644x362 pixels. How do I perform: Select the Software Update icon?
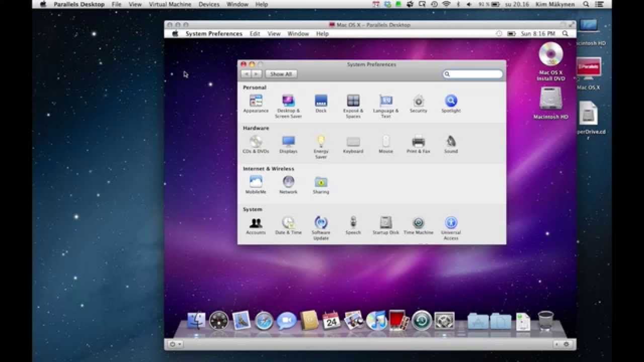tap(321, 223)
